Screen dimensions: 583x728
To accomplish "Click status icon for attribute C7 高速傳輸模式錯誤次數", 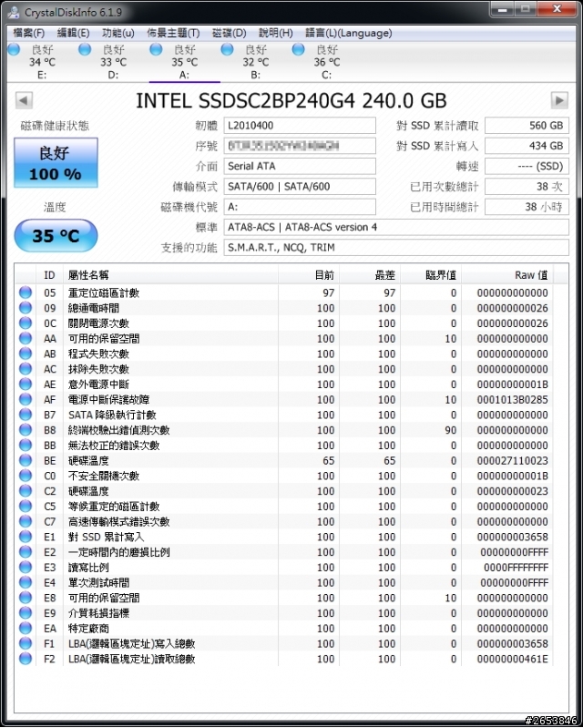I will coord(26,521).
